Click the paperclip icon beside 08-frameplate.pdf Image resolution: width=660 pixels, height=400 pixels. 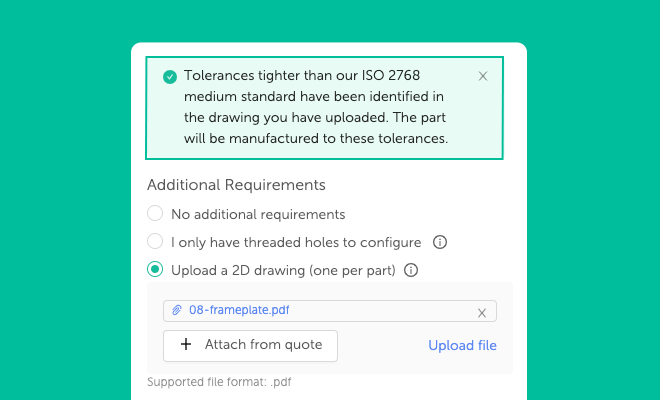[x=177, y=310]
